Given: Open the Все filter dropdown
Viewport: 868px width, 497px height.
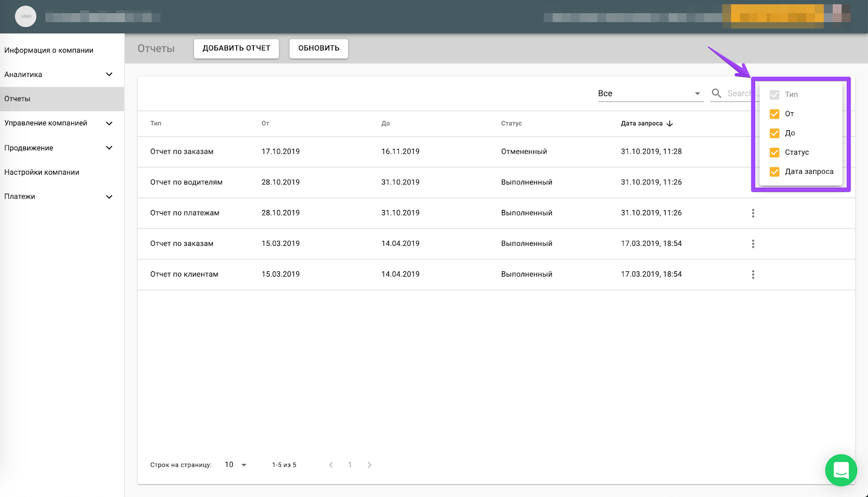Looking at the screenshot, I should [650, 93].
